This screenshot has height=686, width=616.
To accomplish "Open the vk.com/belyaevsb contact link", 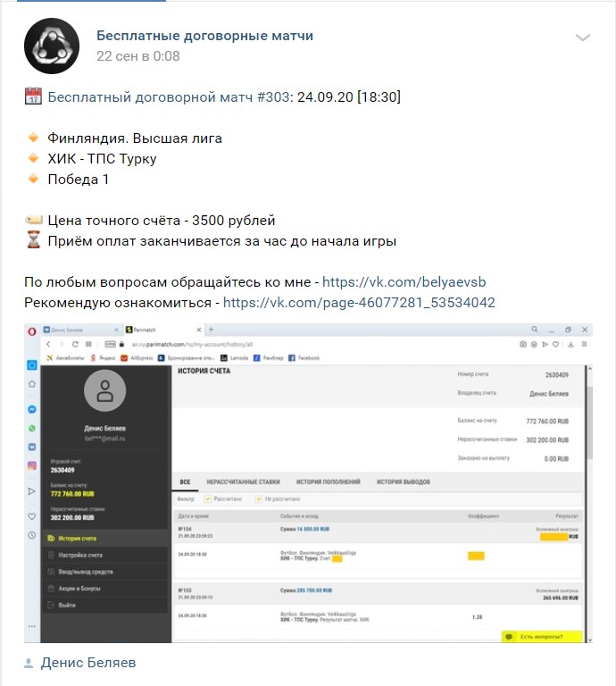I will [404, 281].
